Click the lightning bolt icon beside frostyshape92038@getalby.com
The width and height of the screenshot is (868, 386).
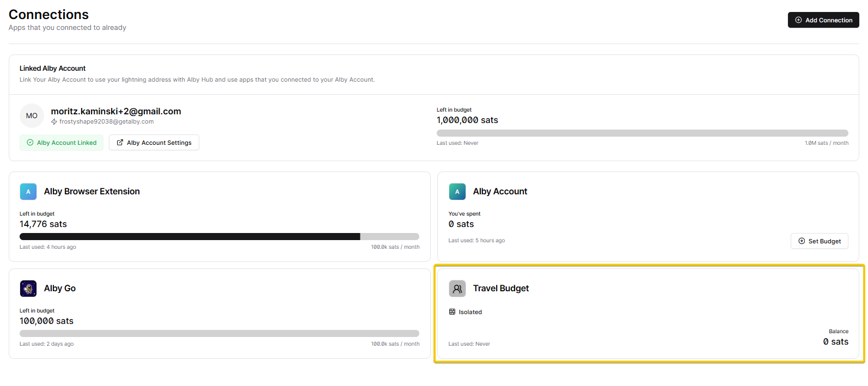pos(54,122)
